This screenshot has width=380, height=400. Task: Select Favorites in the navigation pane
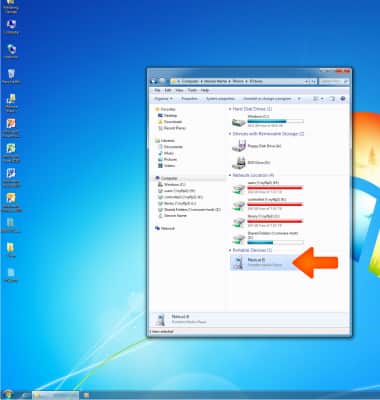[165, 109]
